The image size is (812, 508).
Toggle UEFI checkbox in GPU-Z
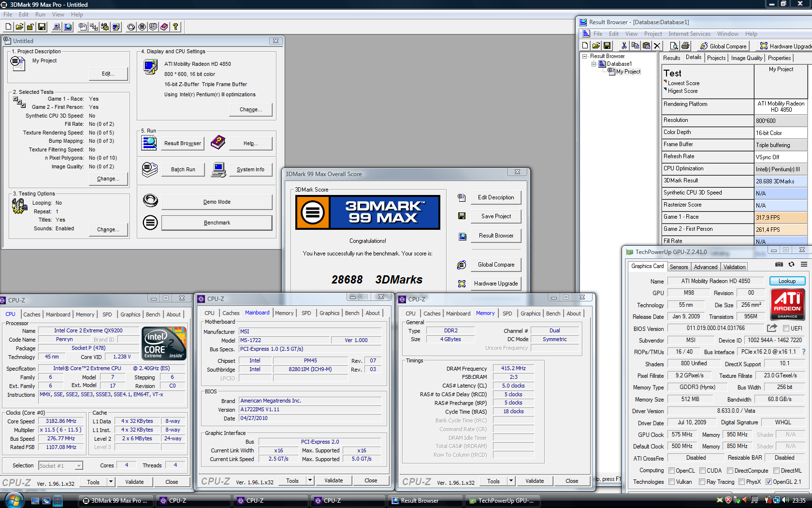[785, 328]
